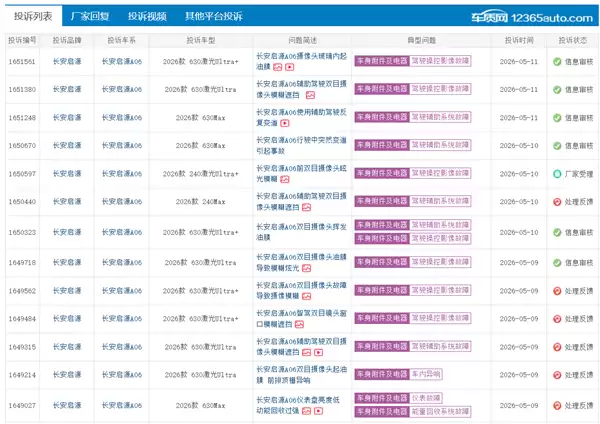600x424 pixels.
Task: Click model cell 2026款 240激光Ultra+ in row 1650597
Action: [x=201, y=174]
